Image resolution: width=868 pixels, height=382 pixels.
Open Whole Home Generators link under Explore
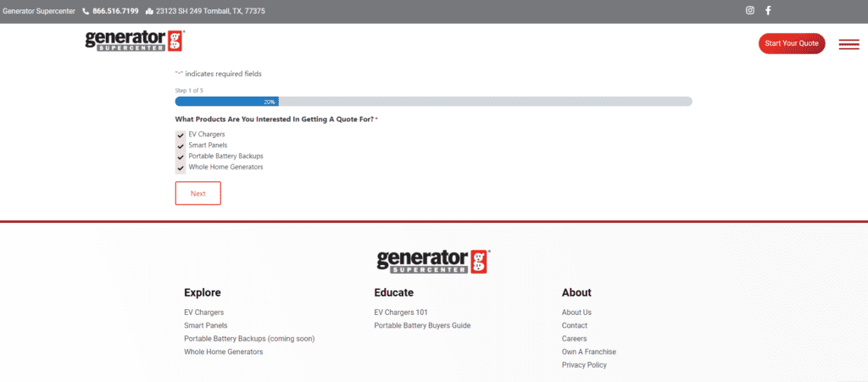(223, 352)
